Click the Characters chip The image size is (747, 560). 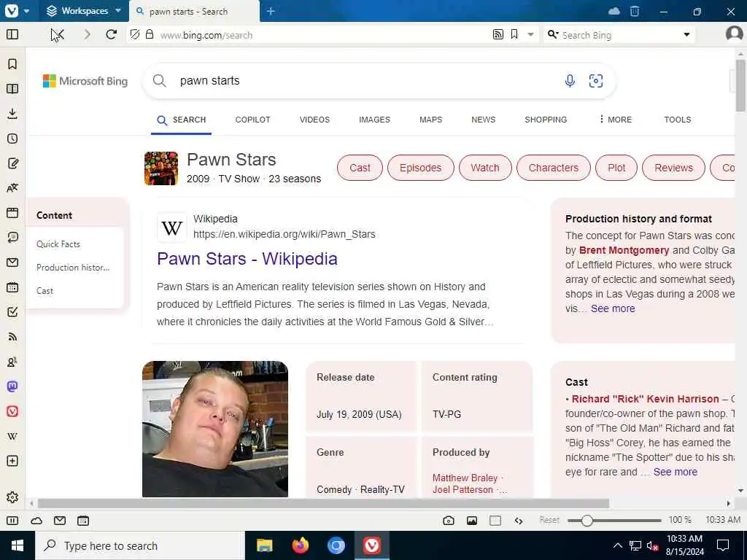553,168
